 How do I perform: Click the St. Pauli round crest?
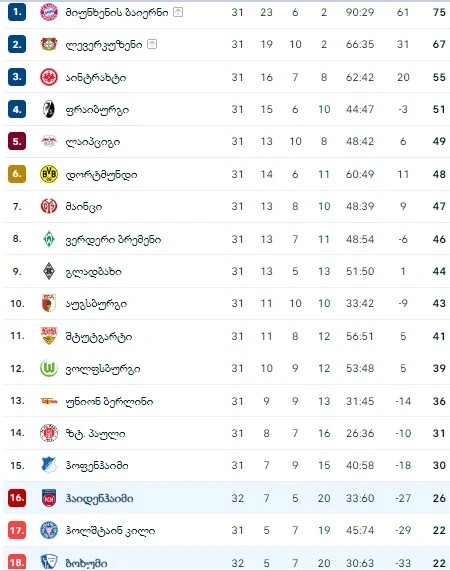point(49,433)
